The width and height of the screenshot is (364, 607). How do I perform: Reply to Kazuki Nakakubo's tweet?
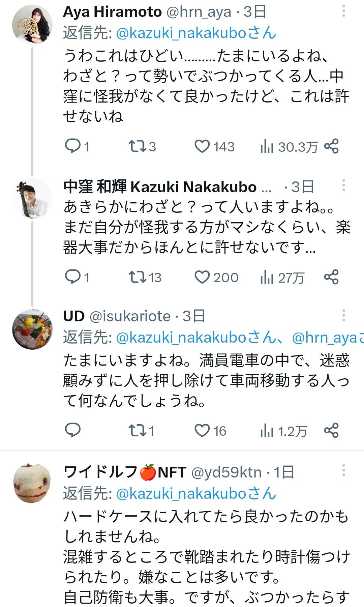(x=72, y=277)
